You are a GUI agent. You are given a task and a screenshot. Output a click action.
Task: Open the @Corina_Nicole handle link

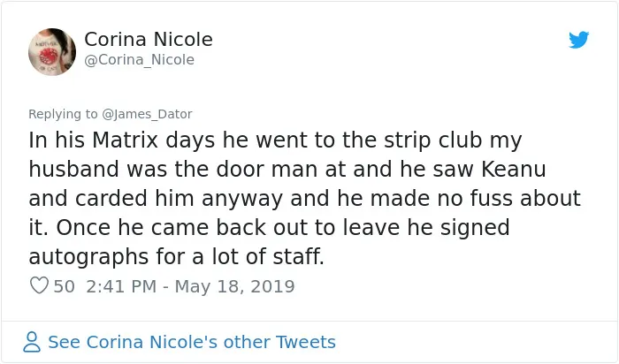point(140,60)
